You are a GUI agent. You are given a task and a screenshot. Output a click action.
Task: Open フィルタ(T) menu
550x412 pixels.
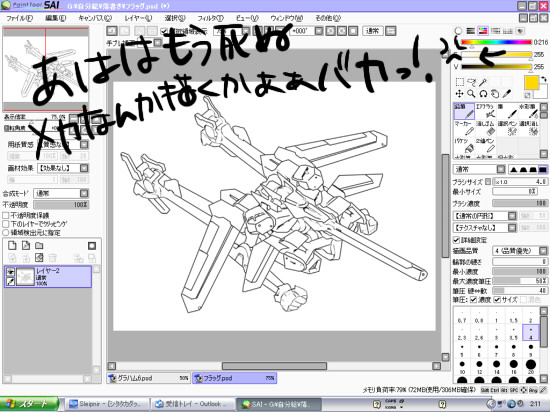(x=210, y=18)
